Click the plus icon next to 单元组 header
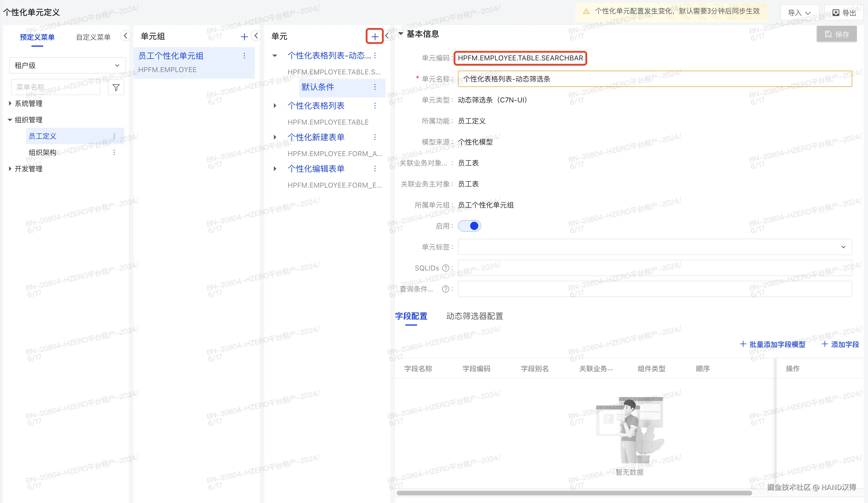This screenshot has width=868, height=503. point(244,36)
